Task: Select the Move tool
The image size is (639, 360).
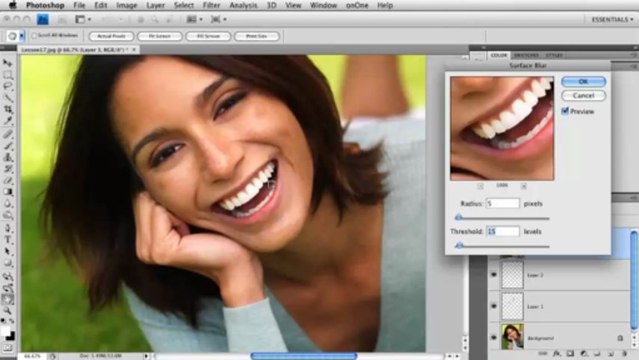Action: (8, 63)
